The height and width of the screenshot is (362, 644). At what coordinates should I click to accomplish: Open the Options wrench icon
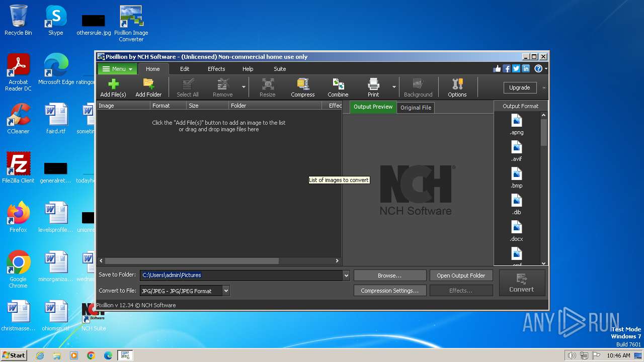pos(457,87)
